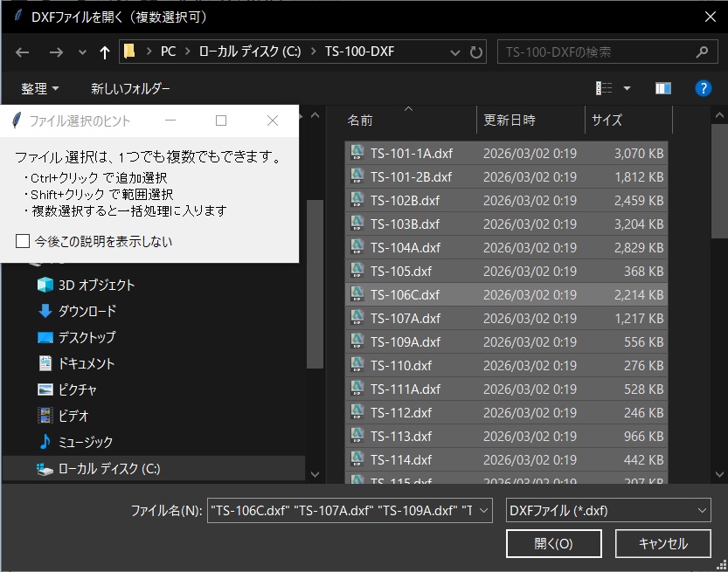
Task: Go forward with the right arrow
Action: coord(54,52)
